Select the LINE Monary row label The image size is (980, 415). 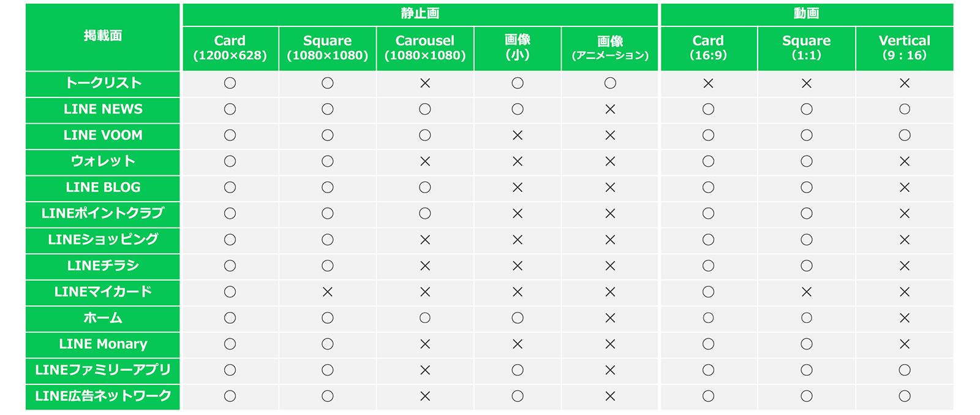(103, 345)
